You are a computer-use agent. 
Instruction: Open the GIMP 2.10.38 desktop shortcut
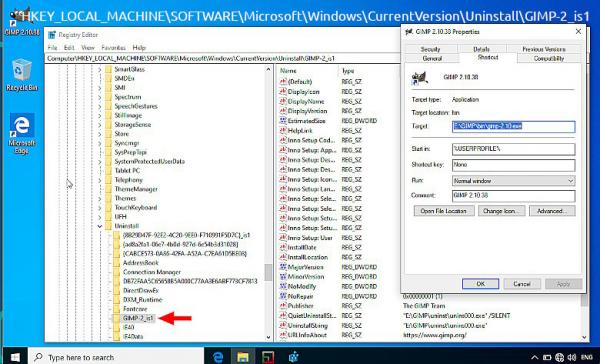point(21,22)
